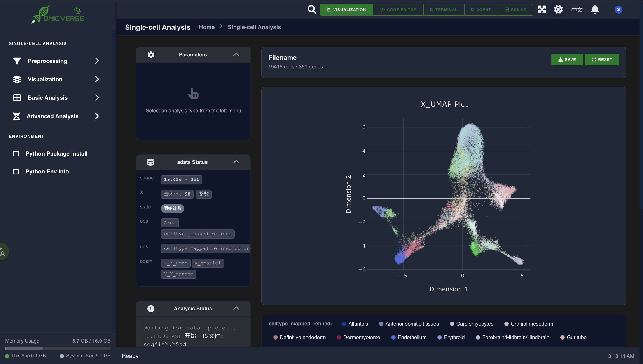The height and width of the screenshot is (364, 643).
Task: Click the Allantois color swatch
Action: pyautogui.click(x=344, y=324)
